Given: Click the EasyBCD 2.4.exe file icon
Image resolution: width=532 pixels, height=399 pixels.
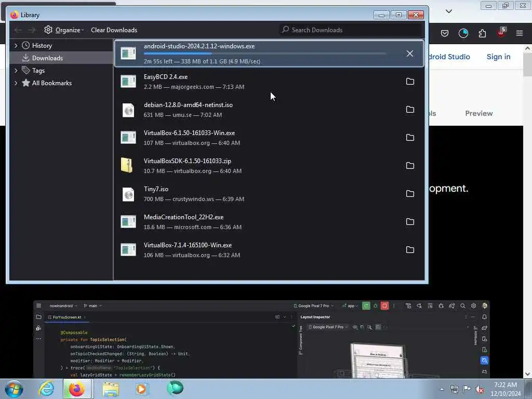Looking at the screenshot, I should (128, 82).
